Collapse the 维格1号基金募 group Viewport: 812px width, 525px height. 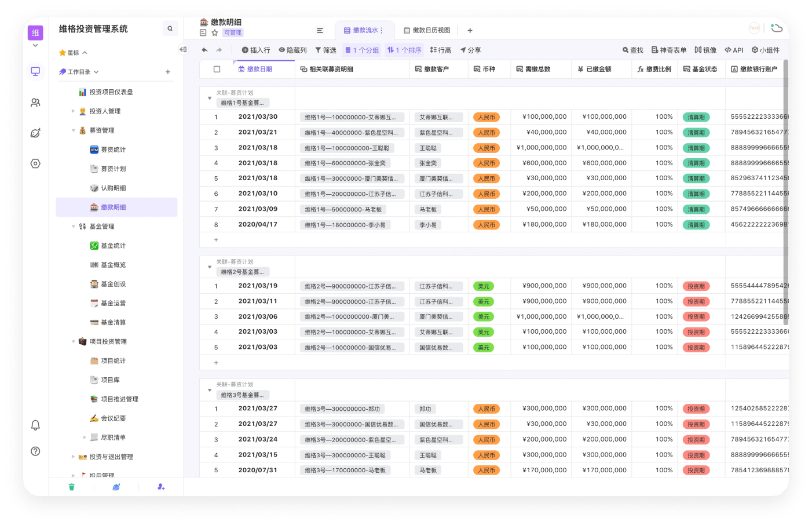(210, 99)
